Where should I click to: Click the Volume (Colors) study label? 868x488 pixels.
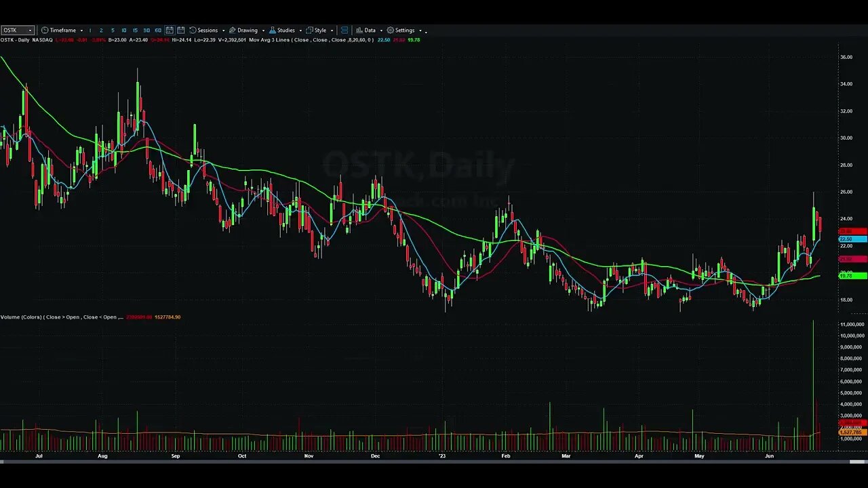pos(62,317)
